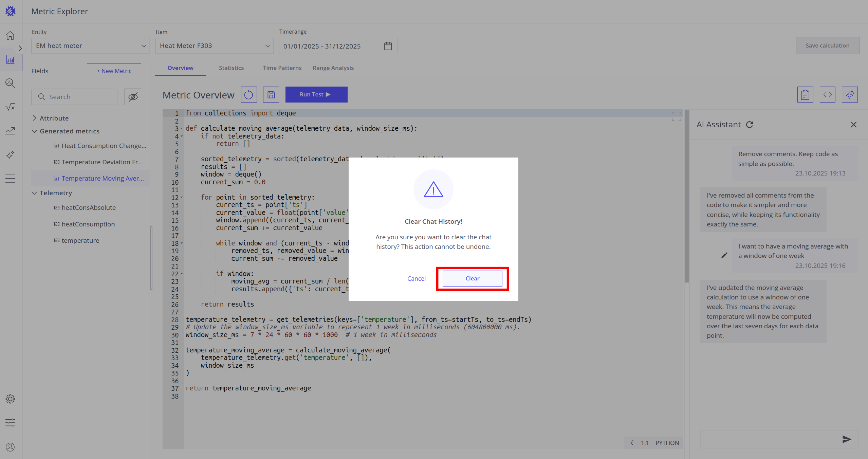Edit the moving average message pencil

click(x=724, y=255)
